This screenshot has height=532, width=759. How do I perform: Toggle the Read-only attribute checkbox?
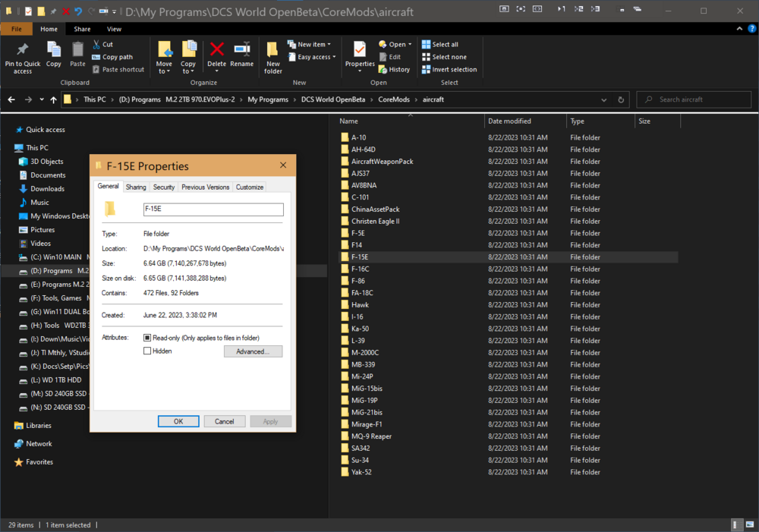point(147,338)
